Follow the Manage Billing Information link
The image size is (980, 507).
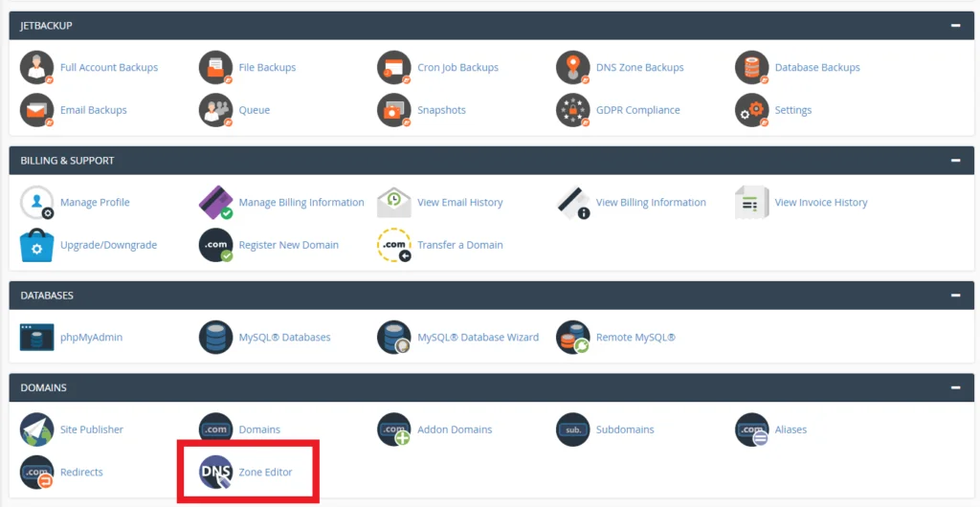(301, 202)
